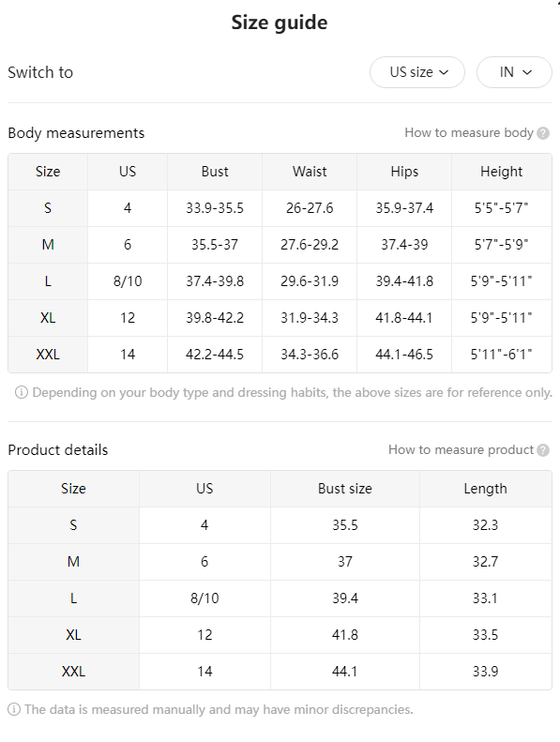Screen dimensions: 560x742
Task: Click the M size row in Product details
Action: (x=280, y=562)
